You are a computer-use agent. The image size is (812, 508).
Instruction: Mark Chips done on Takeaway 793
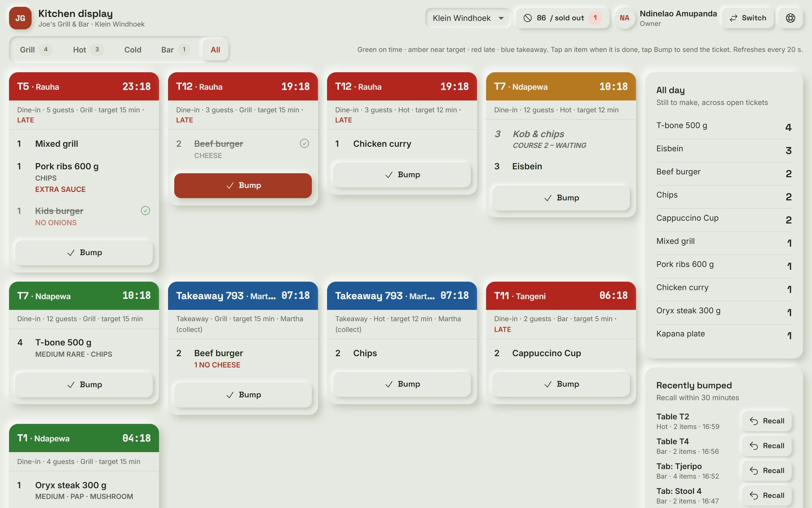(402, 353)
